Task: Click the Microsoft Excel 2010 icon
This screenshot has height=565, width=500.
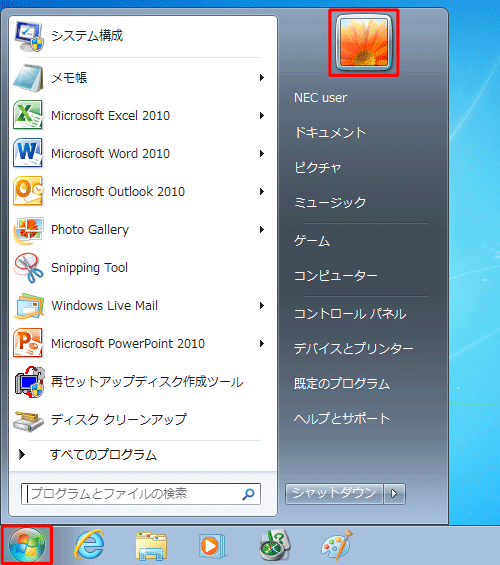Action: [28, 115]
